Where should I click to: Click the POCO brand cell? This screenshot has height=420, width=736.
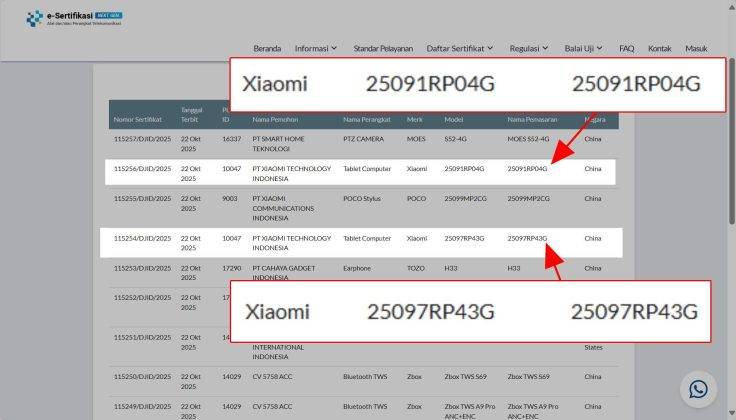pos(416,199)
